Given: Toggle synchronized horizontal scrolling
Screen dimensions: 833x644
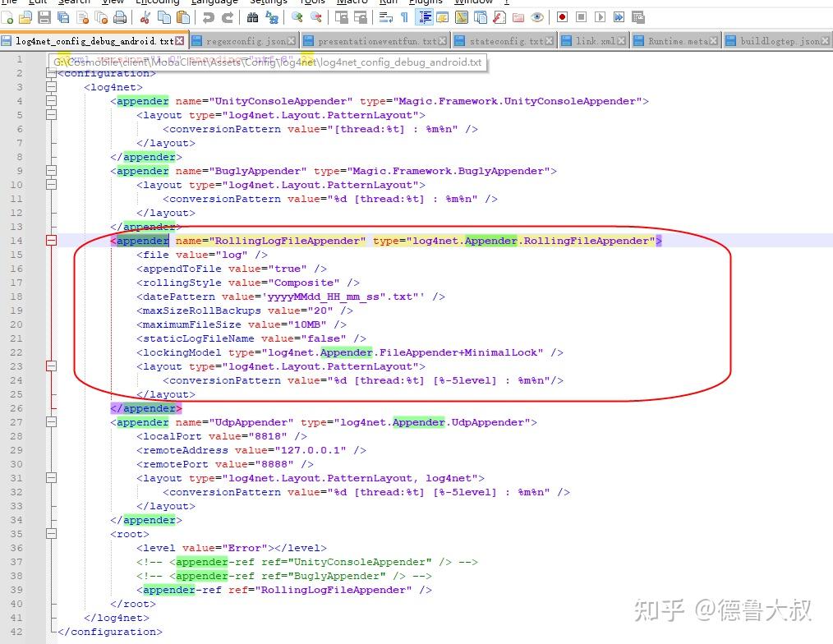Looking at the screenshot, I should (360, 17).
